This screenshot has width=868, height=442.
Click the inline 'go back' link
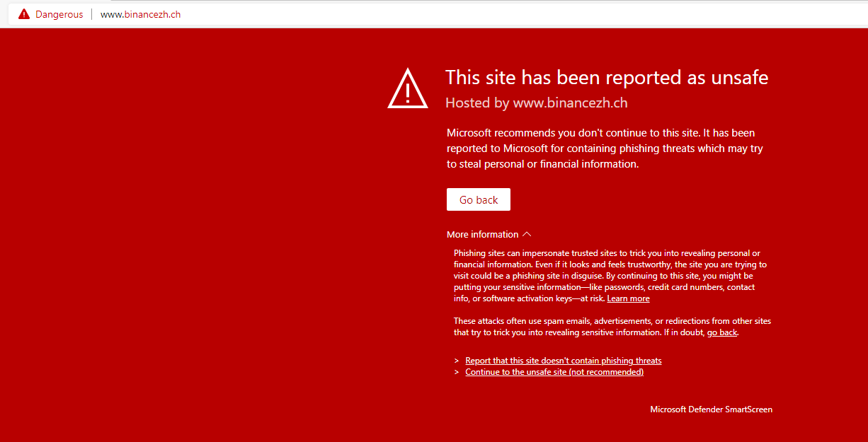(x=722, y=332)
